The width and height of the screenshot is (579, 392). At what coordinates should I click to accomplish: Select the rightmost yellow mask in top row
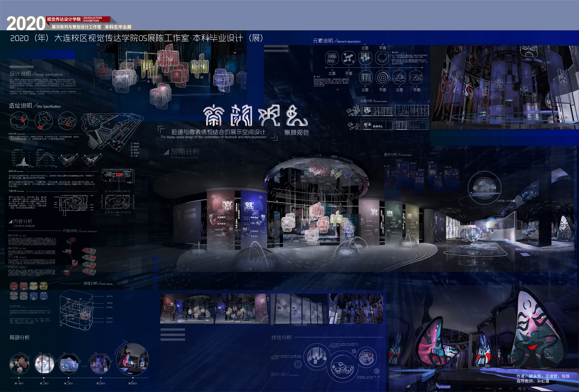pyautogui.click(x=44, y=286)
